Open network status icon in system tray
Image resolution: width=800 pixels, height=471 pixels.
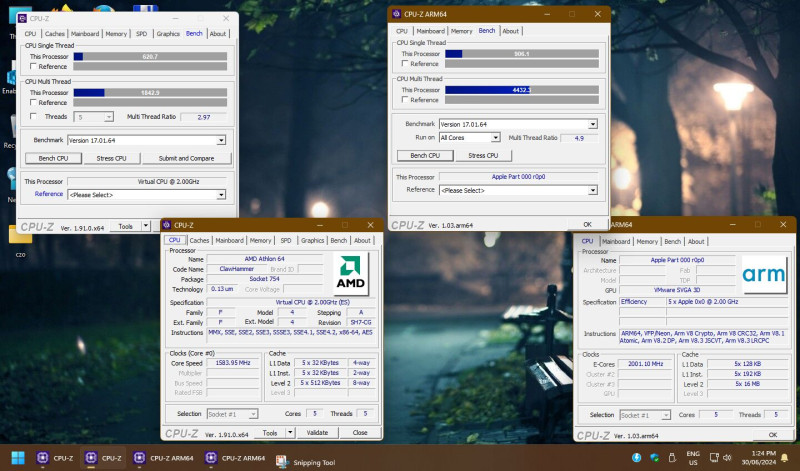coord(714,458)
